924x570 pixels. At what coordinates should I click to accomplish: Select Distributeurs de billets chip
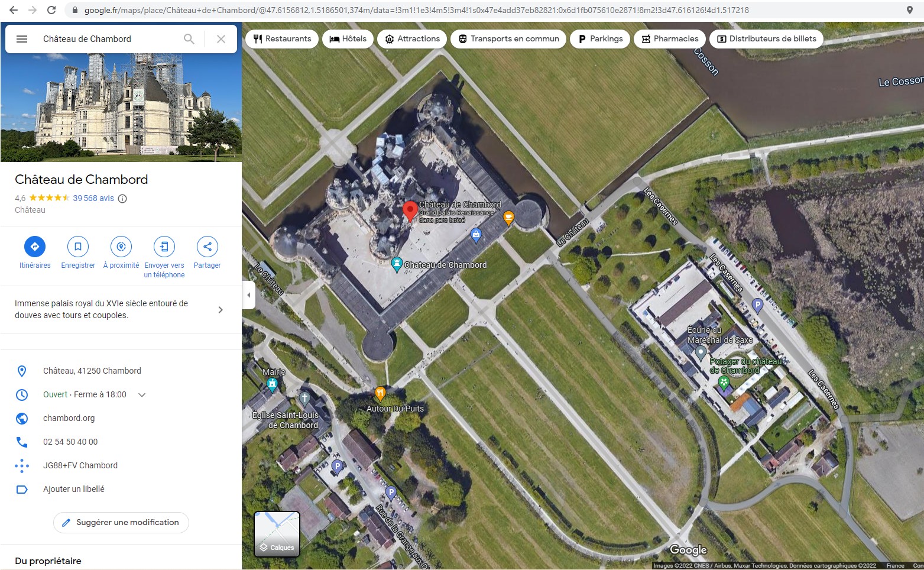coord(766,39)
